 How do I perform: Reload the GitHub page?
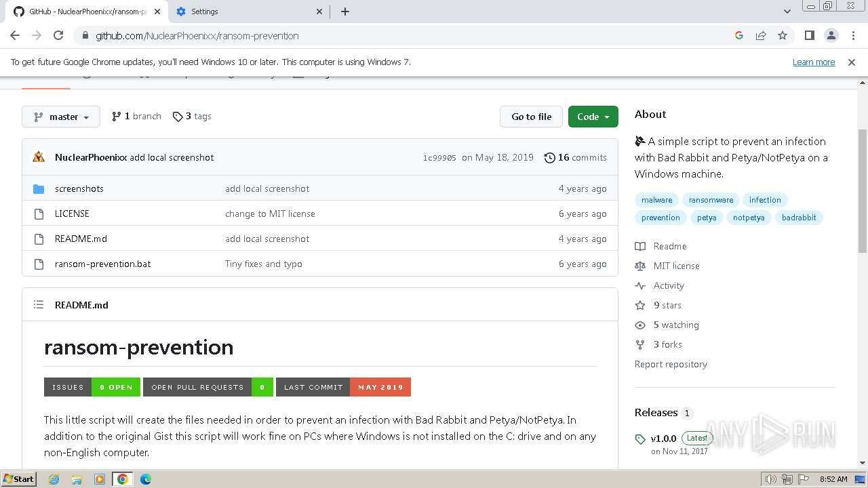(58, 35)
